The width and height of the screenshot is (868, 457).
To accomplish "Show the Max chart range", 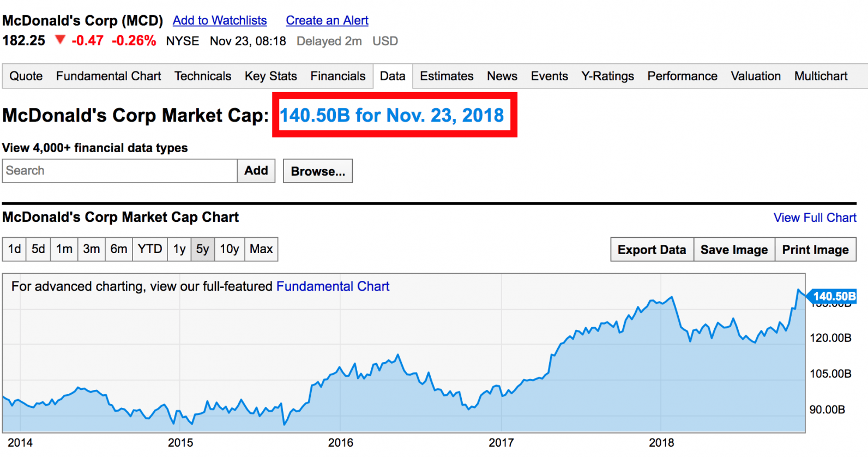I will [x=261, y=249].
